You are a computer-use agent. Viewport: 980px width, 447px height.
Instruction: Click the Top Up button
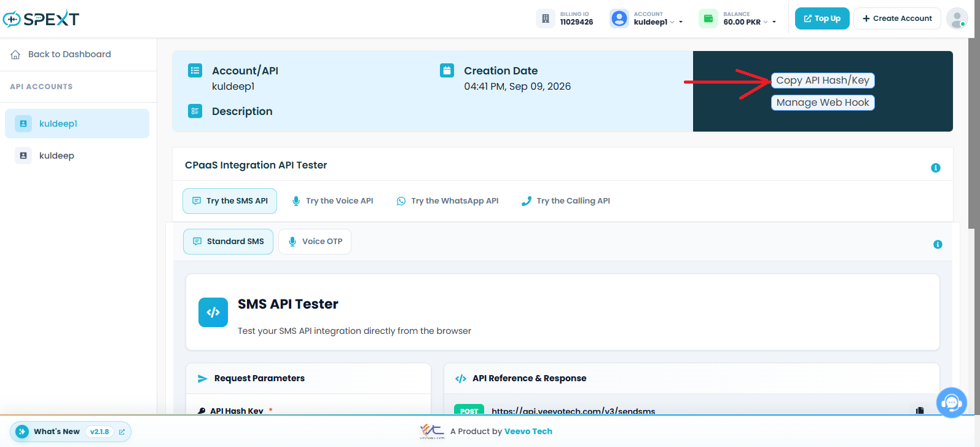point(822,18)
